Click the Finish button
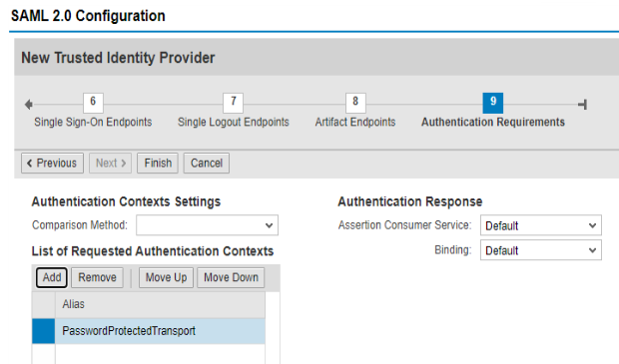 pos(158,164)
